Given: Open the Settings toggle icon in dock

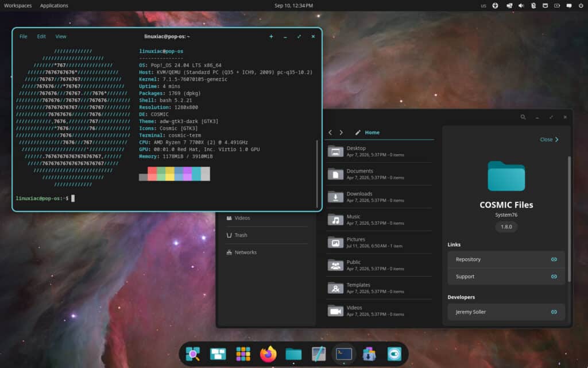Looking at the screenshot, I should (394, 354).
